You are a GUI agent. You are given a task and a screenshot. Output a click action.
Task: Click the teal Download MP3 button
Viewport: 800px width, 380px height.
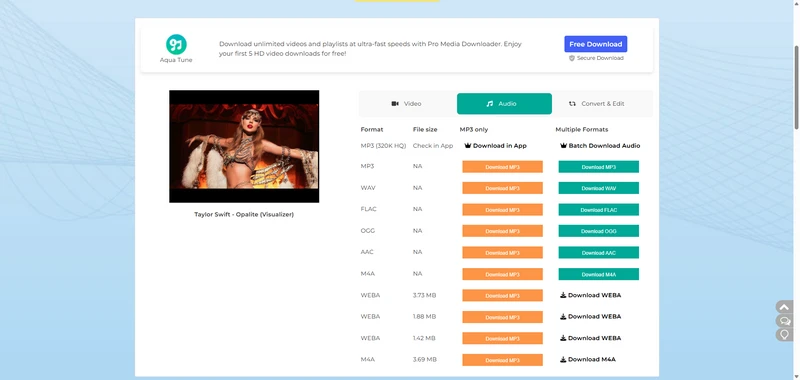pyautogui.click(x=598, y=167)
